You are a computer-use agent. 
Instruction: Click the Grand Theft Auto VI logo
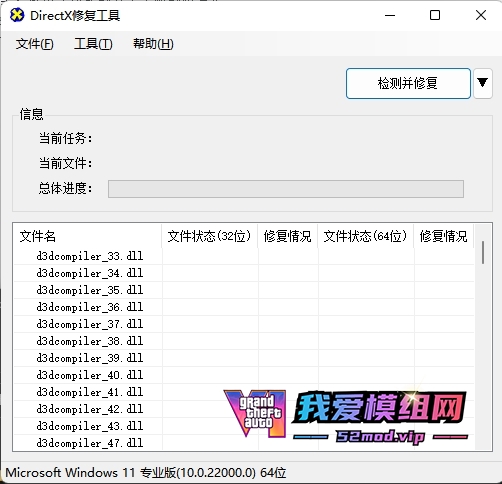tap(255, 413)
